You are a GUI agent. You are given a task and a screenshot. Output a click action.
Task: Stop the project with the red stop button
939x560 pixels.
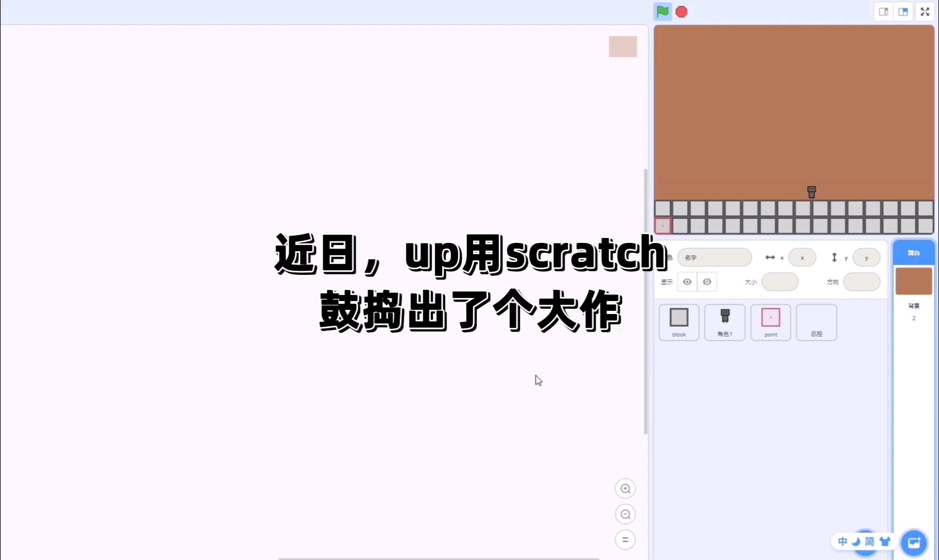682,12
